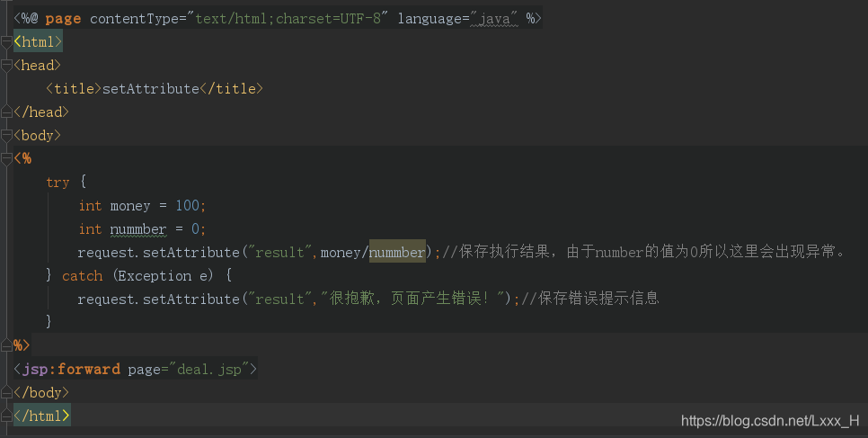Click the comment starting with 保存执行结果
Image resolution: width=868 pixels, height=438 pixels.
coord(643,252)
